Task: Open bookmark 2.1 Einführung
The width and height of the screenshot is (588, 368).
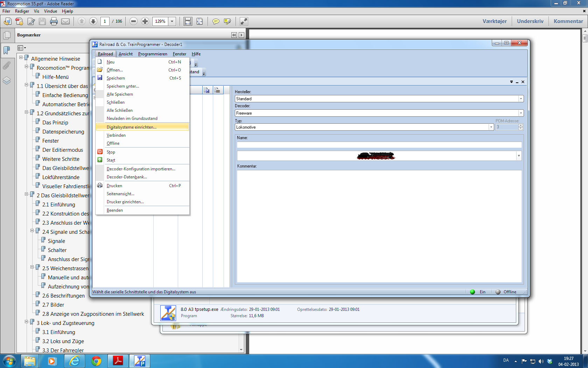Action: (x=59, y=205)
